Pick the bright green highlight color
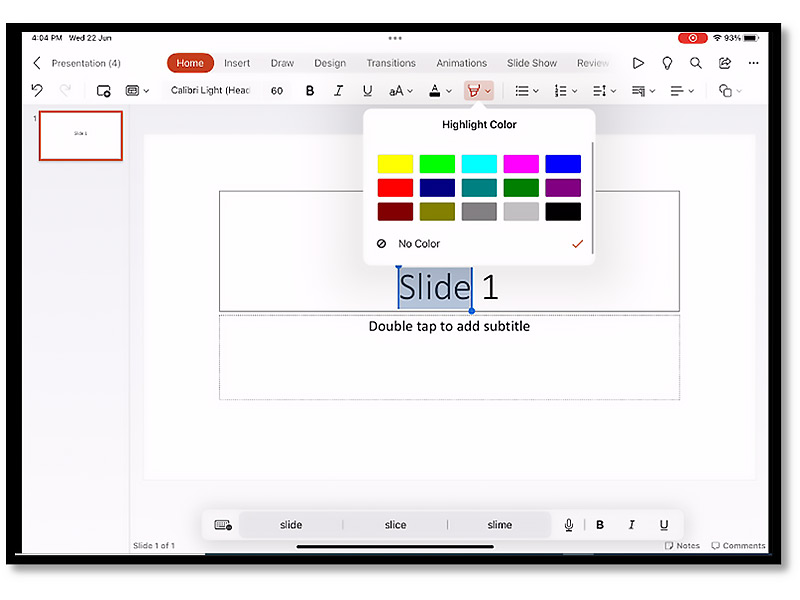800x600 pixels. [x=437, y=164]
